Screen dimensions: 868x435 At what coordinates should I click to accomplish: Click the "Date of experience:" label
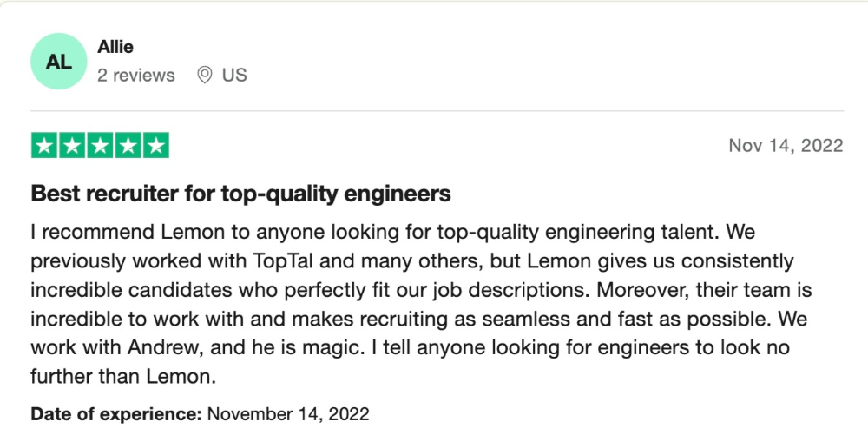click(x=116, y=414)
